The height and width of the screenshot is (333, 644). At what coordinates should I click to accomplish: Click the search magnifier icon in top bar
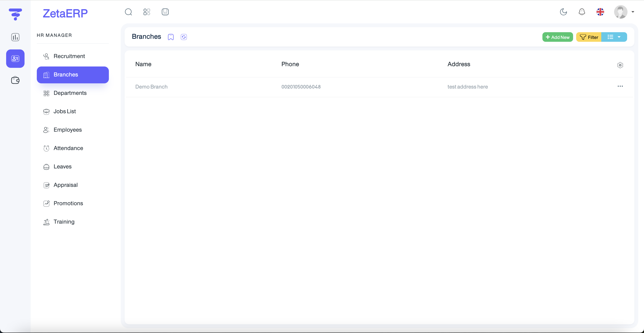point(128,12)
